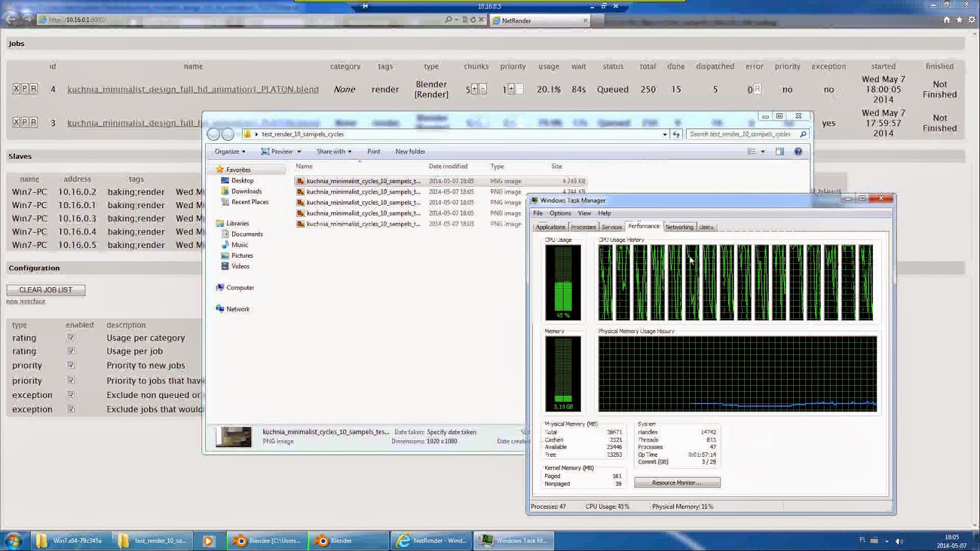This screenshot has height=551, width=980.
Task: Click the image preview thumbnail in details pane
Action: pyautogui.click(x=233, y=437)
